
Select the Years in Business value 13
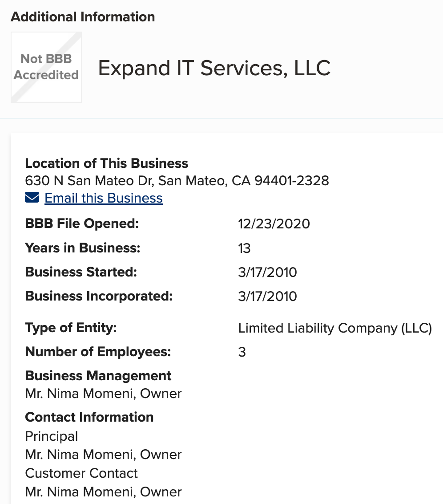[x=244, y=248]
